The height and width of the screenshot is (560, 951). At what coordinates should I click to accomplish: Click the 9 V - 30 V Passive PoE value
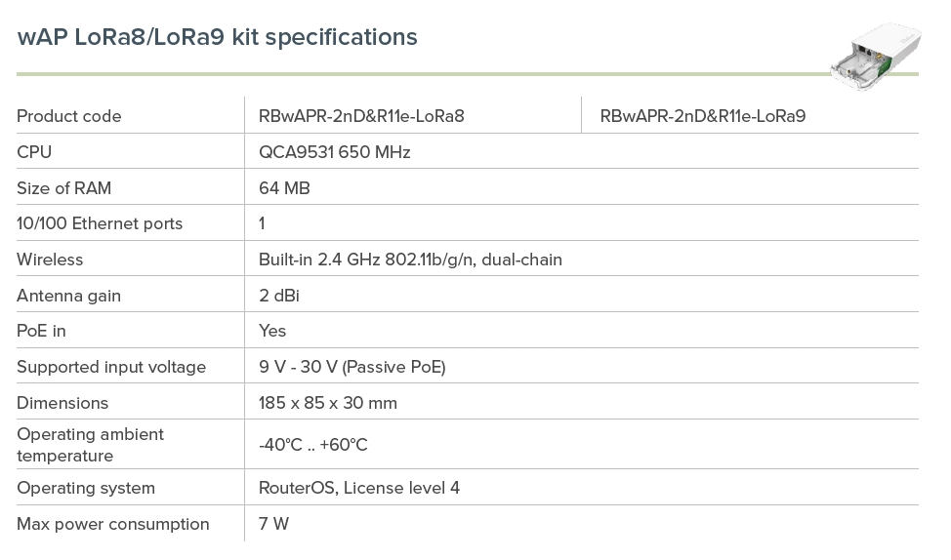tap(351, 367)
